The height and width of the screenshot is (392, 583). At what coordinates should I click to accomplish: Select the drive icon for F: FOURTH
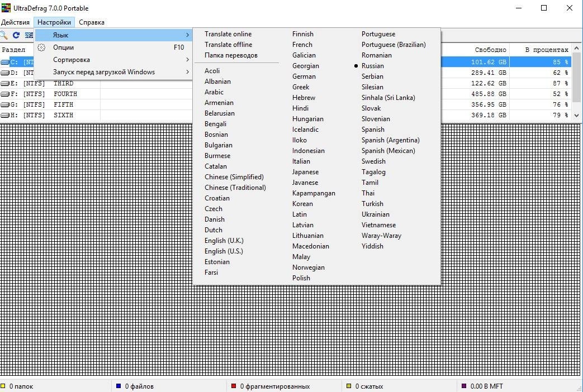click(5, 94)
